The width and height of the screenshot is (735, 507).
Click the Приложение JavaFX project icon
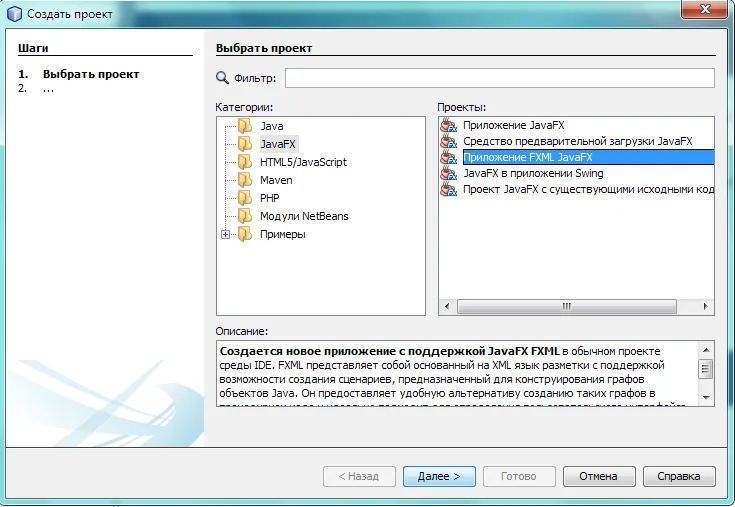[449, 126]
